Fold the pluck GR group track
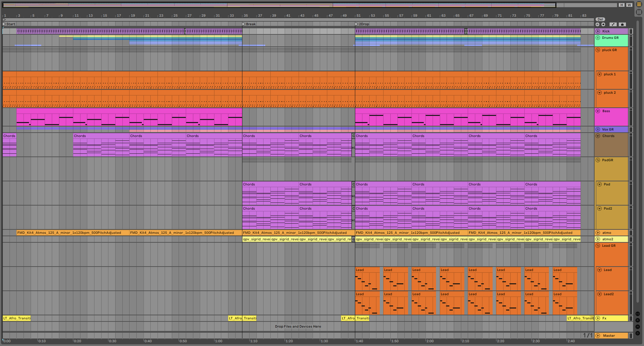 tap(598, 50)
